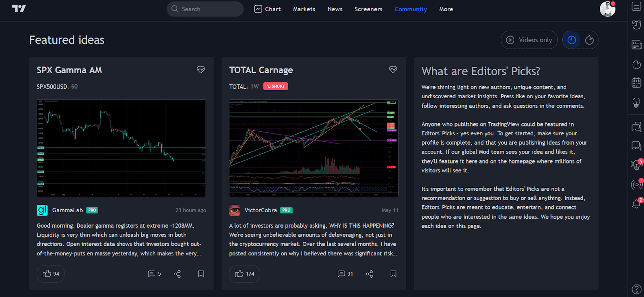Viewport: 644px width, 297px height.
Task: Open the SPX Gamma AM idea title
Action: (69, 70)
